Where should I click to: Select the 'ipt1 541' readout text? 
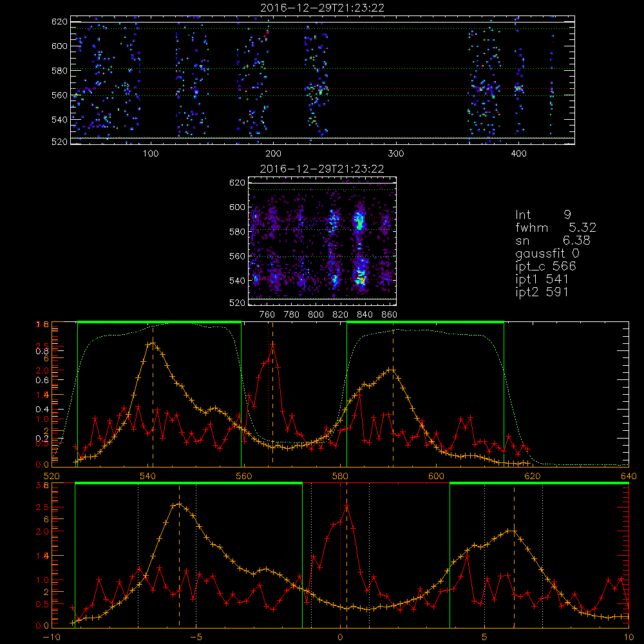pos(542,279)
